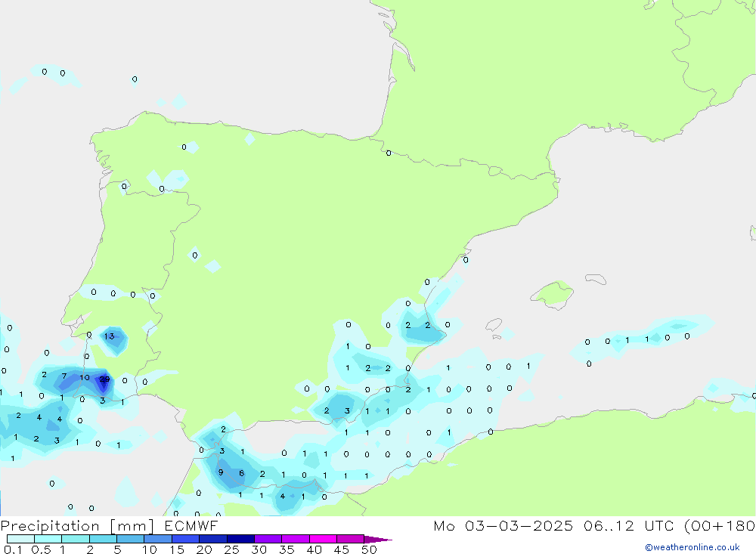
Task: Click the 1–2 mm legend color box
Action: pyautogui.click(x=76, y=539)
